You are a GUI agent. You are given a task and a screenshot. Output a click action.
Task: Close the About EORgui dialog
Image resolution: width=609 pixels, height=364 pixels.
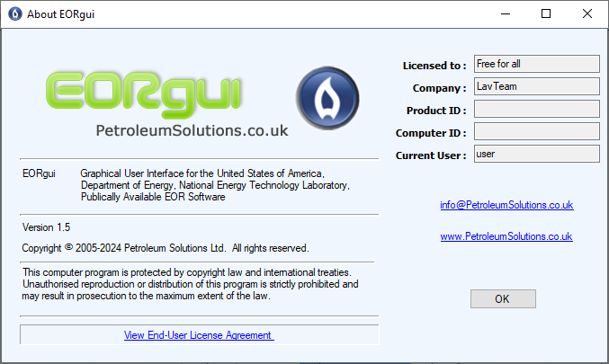click(587, 14)
